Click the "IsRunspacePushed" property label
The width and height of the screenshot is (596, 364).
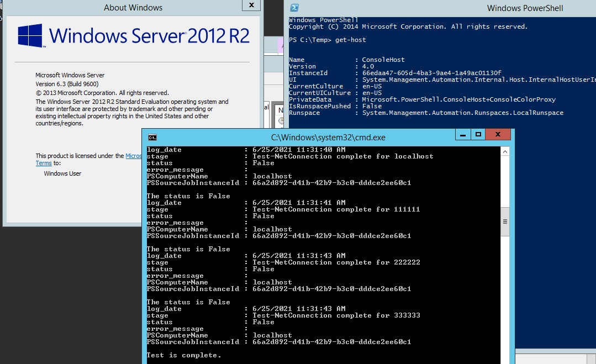click(320, 106)
